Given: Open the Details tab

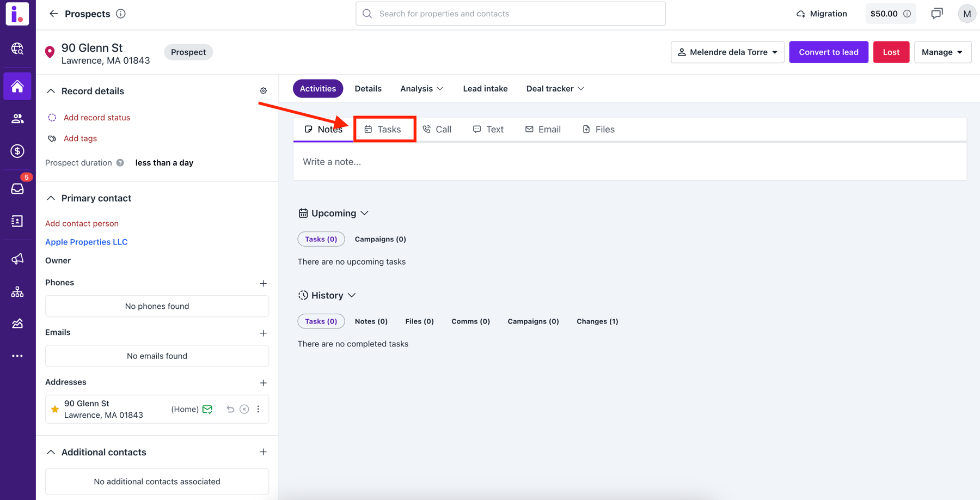Looking at the screenshot, I should [368, 89].
